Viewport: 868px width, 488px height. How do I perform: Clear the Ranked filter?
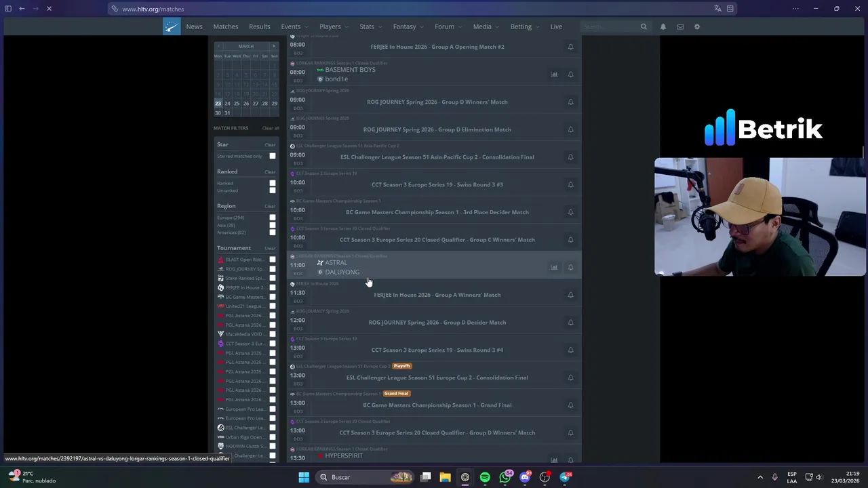pos(270,172)
